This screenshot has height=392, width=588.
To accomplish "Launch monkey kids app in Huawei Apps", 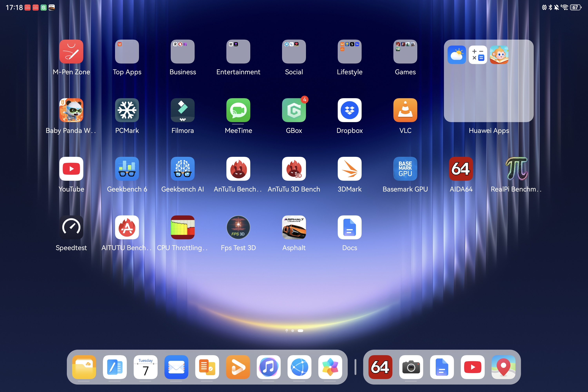I will point(499,55).
